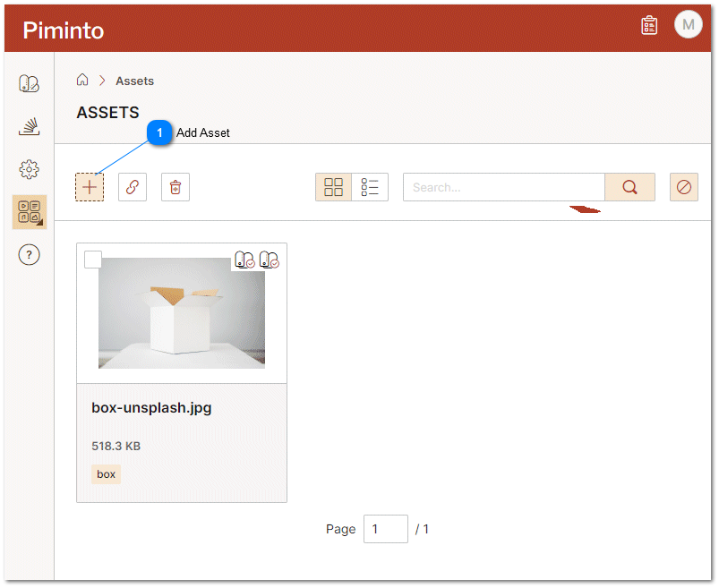Open Settings via the gear sidebar icon
This screenshot has height=588, width=719.
click(x=29, y=169)
